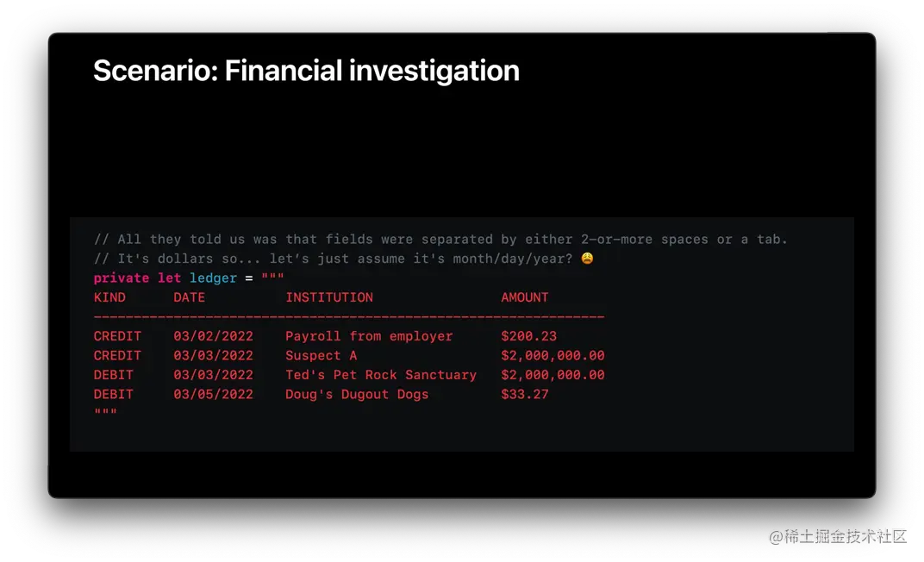The height and width of the screenshot is (562, 924).
Task: Click the weary face emoji in the comment
Action: click(587, 259)
